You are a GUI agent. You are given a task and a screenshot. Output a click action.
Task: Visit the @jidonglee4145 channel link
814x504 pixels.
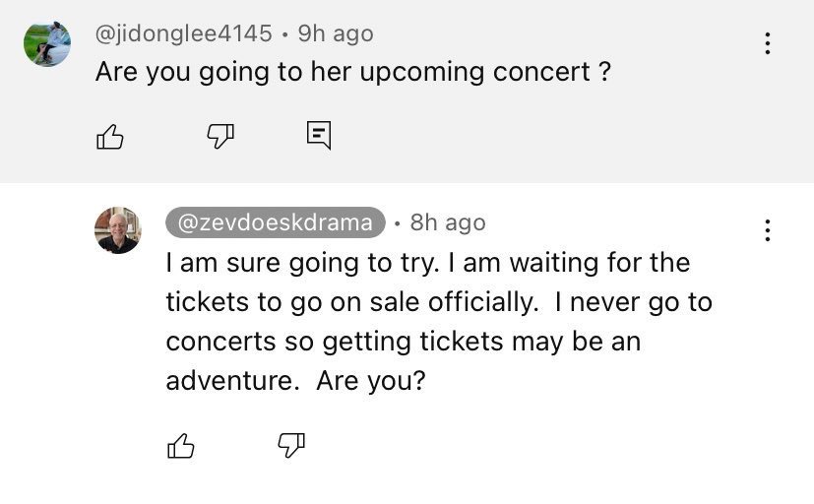tap(183, 33)
